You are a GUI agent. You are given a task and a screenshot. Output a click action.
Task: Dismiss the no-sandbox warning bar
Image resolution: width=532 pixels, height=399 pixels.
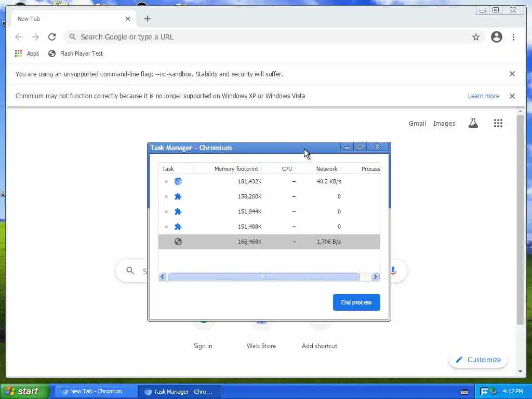(512, 74)
